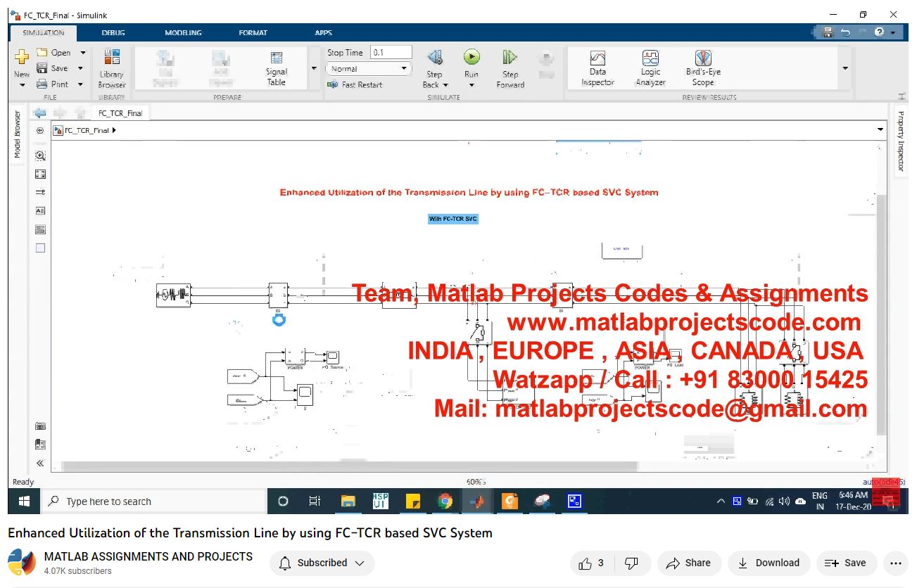Click the 60% zoom level in status bar

476,482
